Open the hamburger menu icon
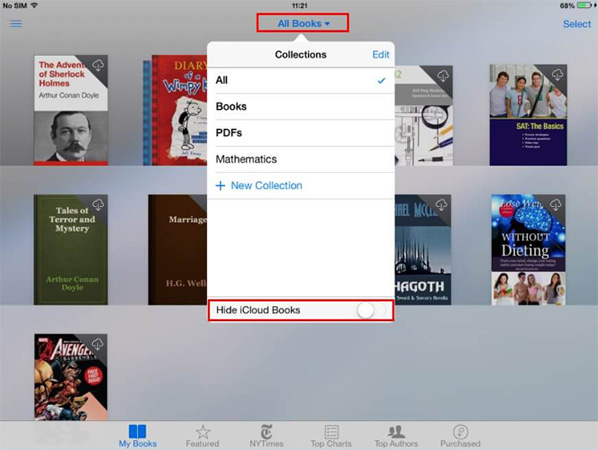Viewport: 598px width, 450px height. 16,24
